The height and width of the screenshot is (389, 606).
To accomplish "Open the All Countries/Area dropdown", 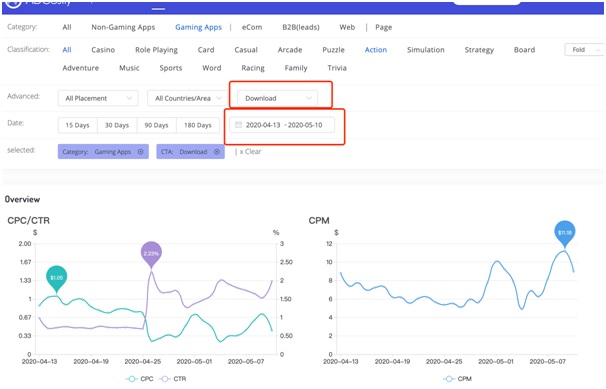I will pos(187,98).
